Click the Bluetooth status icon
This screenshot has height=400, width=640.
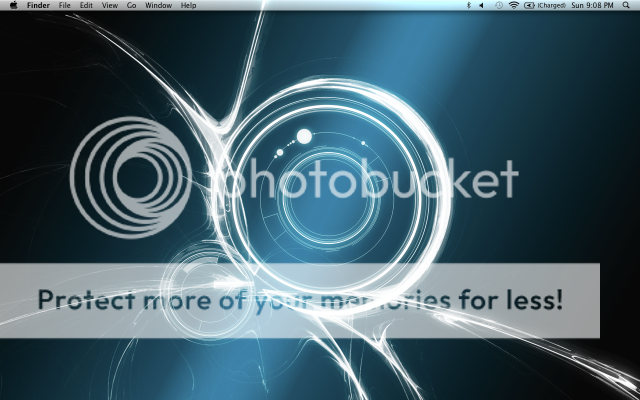point(469,5)
